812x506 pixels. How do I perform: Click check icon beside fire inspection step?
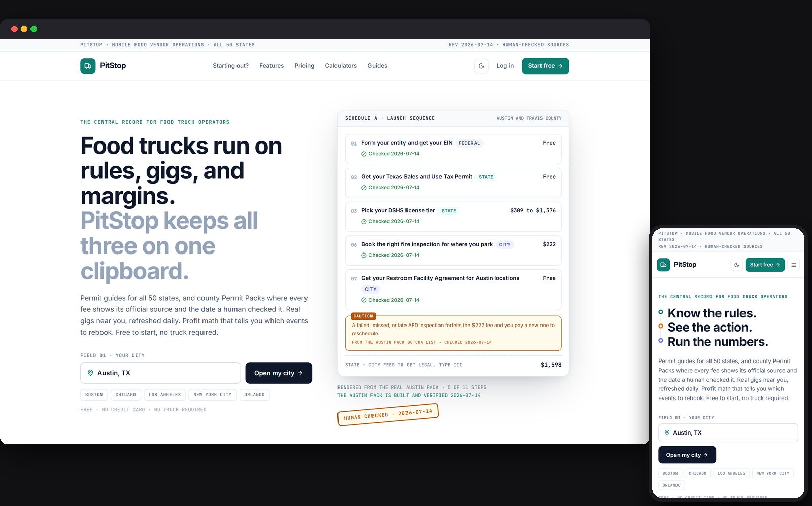click(364, 255)
